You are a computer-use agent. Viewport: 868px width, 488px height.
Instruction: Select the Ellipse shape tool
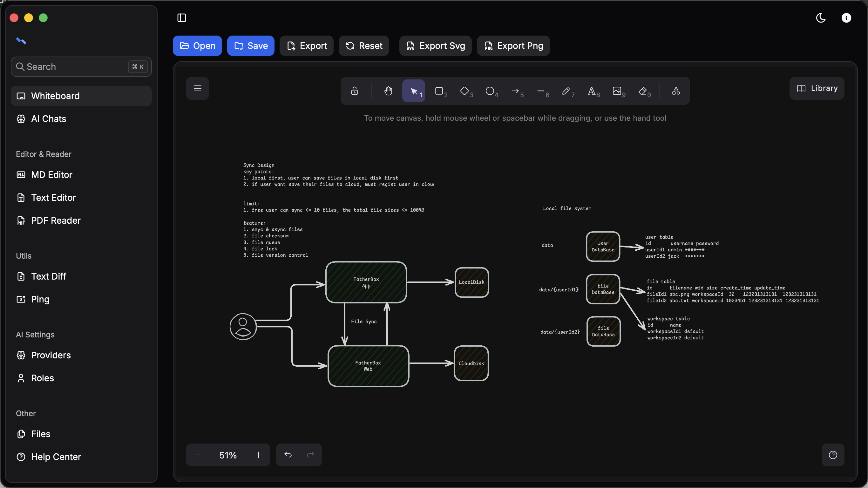point(490,91)
